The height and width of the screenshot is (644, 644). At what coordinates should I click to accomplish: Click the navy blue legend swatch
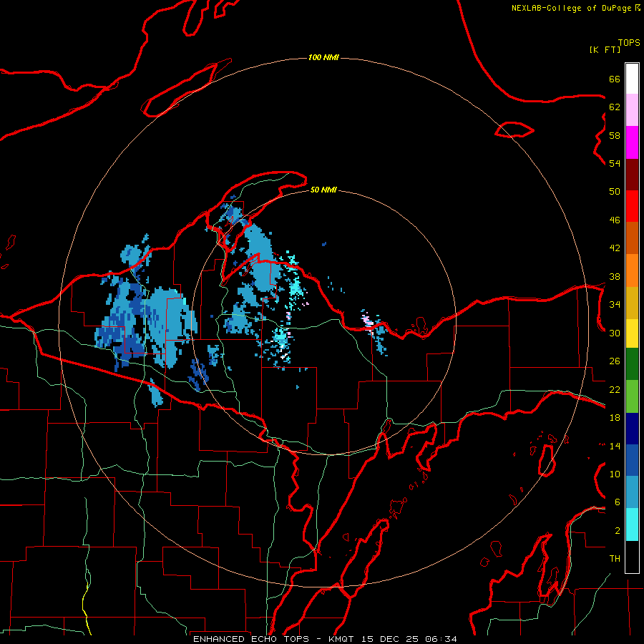(x=632, y=429)
